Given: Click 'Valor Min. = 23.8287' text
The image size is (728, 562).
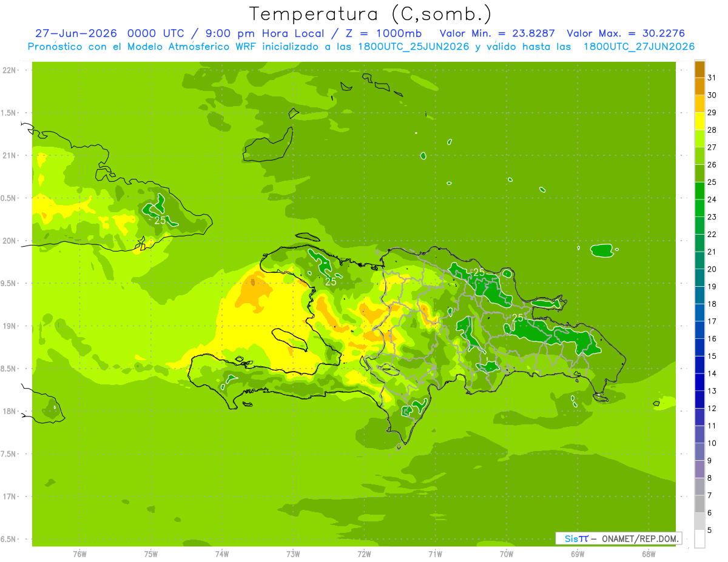Looking at the screenshot, I should click(x=497, y=33).
